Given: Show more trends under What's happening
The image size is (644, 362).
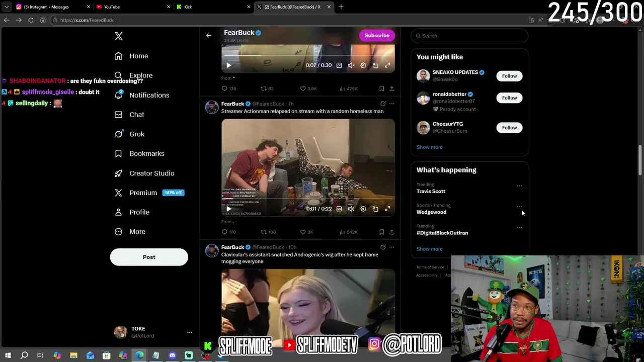Looking at the screenshot, I should pos(430,249).
